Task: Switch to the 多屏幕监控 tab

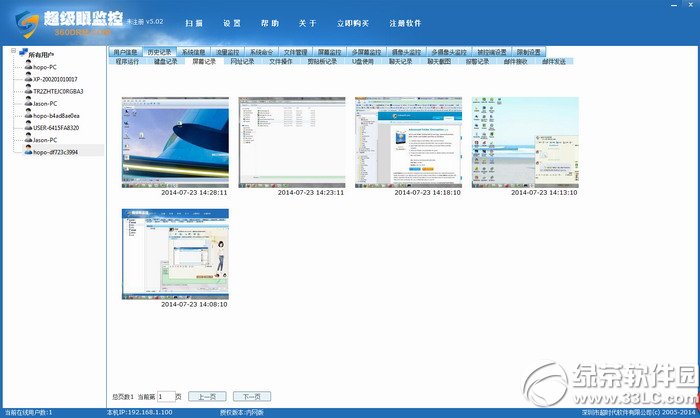Action: [366, 52]
